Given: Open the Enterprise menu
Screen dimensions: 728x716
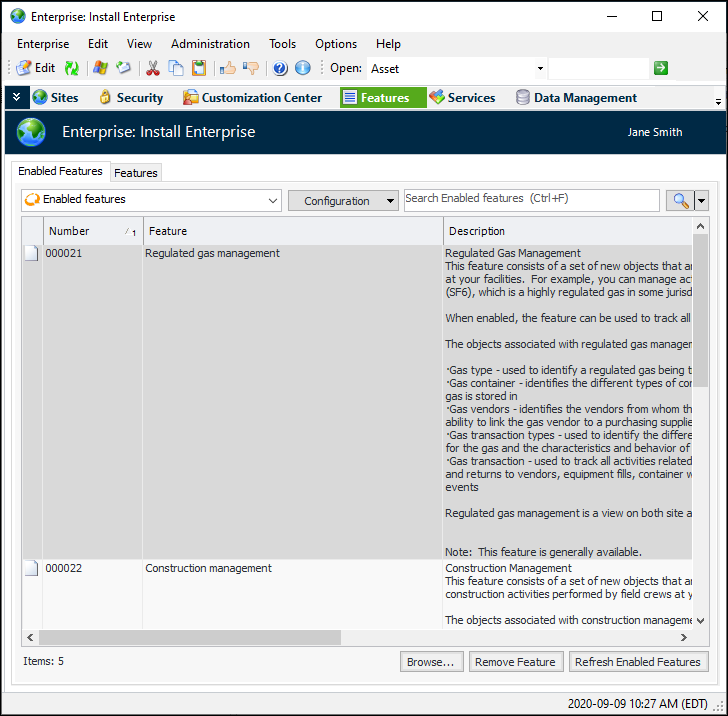Looking at the screenshot, I should (43, 44).
